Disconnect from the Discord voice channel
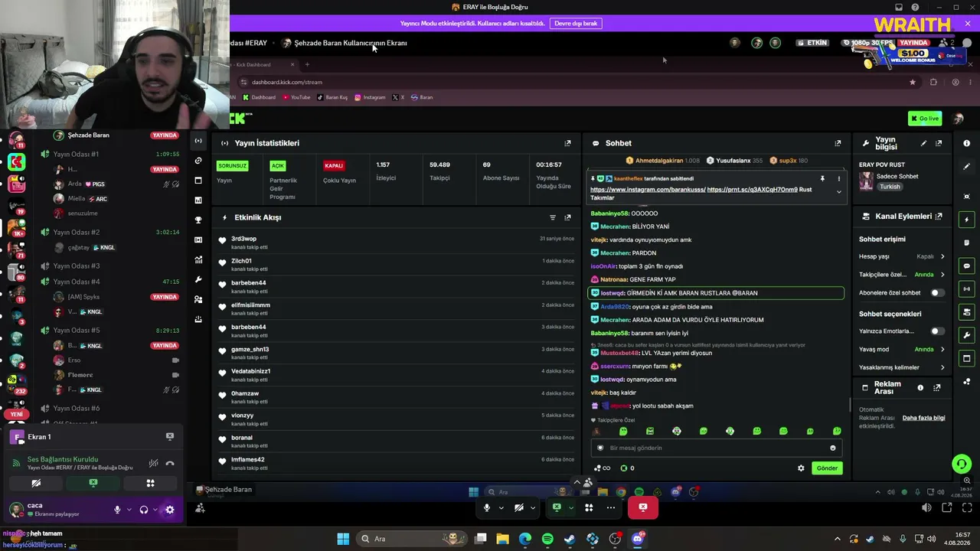 (170, 463)
